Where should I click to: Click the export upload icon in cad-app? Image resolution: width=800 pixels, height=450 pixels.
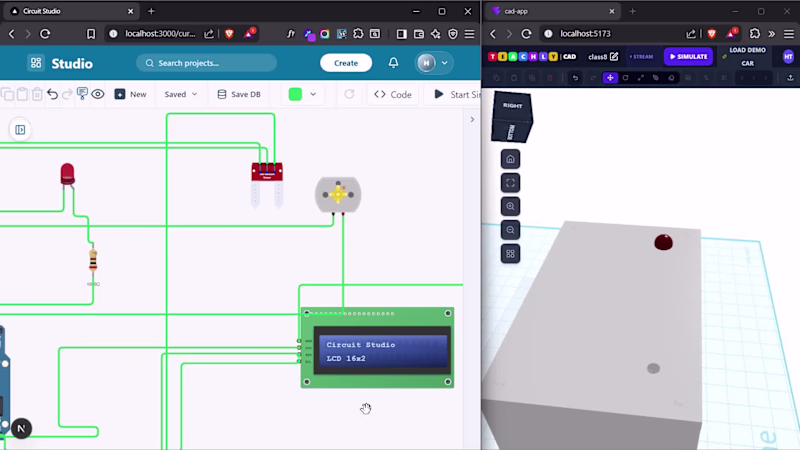[x=790, y=78]
